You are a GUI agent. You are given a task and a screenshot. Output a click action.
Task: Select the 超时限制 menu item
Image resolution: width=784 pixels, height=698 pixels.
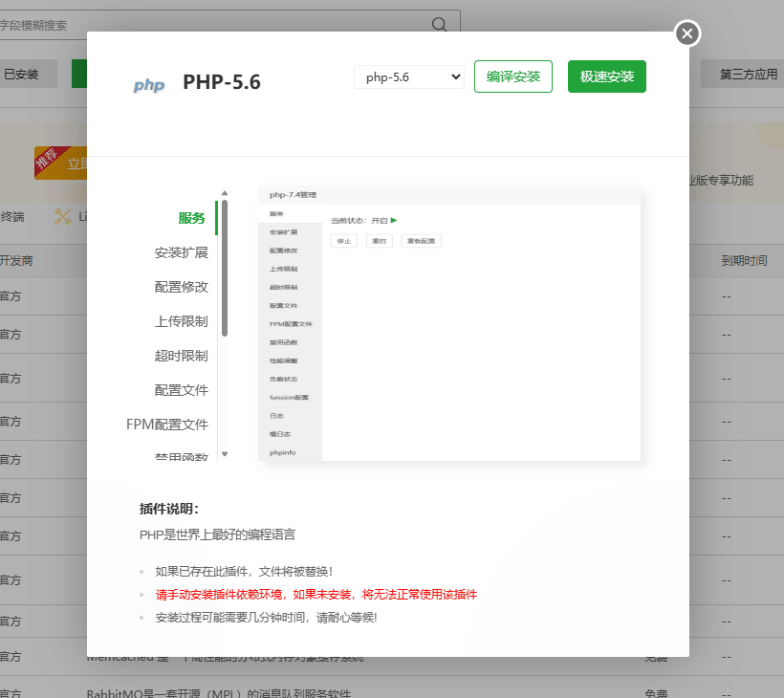tap(181, 356)
